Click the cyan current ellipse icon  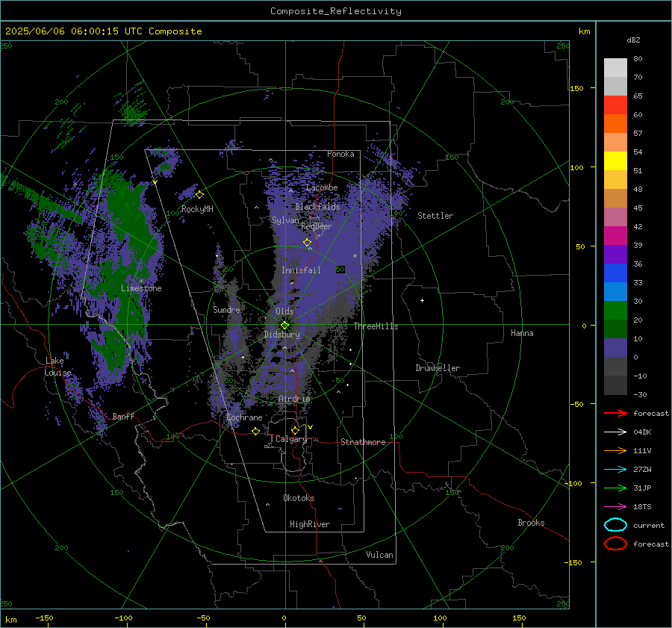pyautogui.click(x=615, y=525)
